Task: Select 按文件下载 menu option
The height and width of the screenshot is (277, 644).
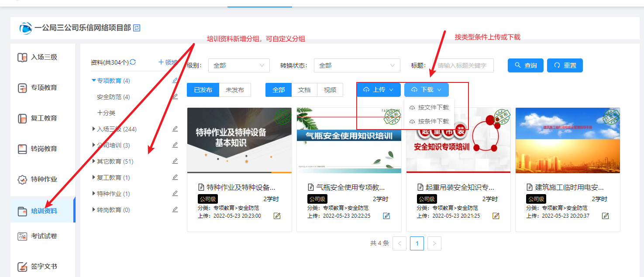Action: click(433, 107)
